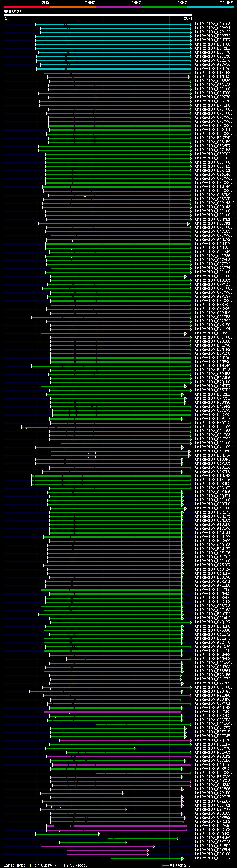Select label UniRef100_Q9SI58
Viewport: 237px width, 868px height.
click(x=213, y=57)
